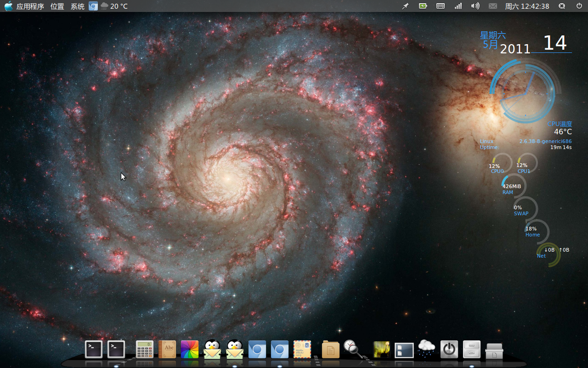The width and height of the screenshot is (588, 368).
Task: Open the yellow picture thumbnail in dock
Action: (x=382, y=350)
